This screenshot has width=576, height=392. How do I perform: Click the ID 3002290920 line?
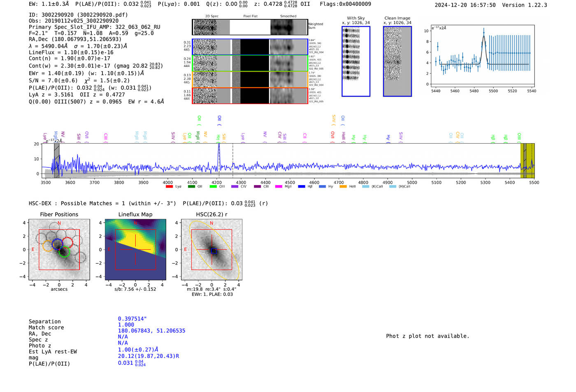pyautogui.click(x=78, y=15)
